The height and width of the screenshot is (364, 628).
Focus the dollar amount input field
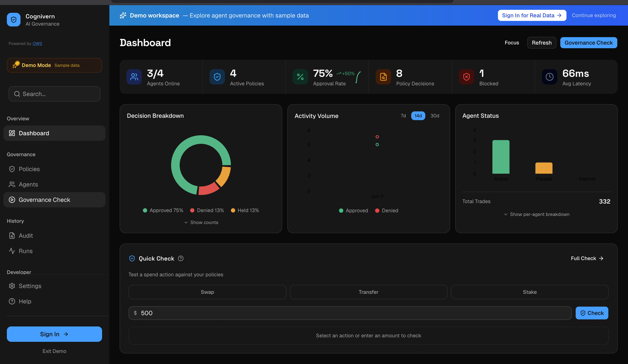click(350, 313)
